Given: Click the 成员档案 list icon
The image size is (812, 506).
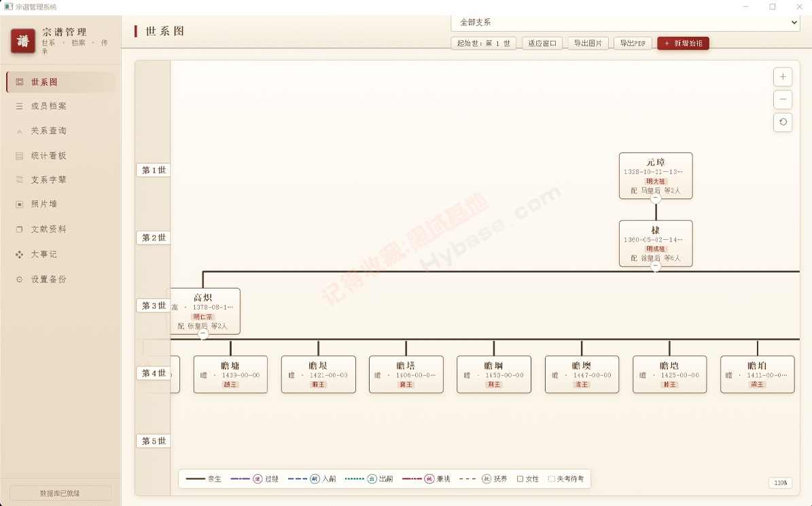Looking at the screenshot, I should tap(20, 106).
